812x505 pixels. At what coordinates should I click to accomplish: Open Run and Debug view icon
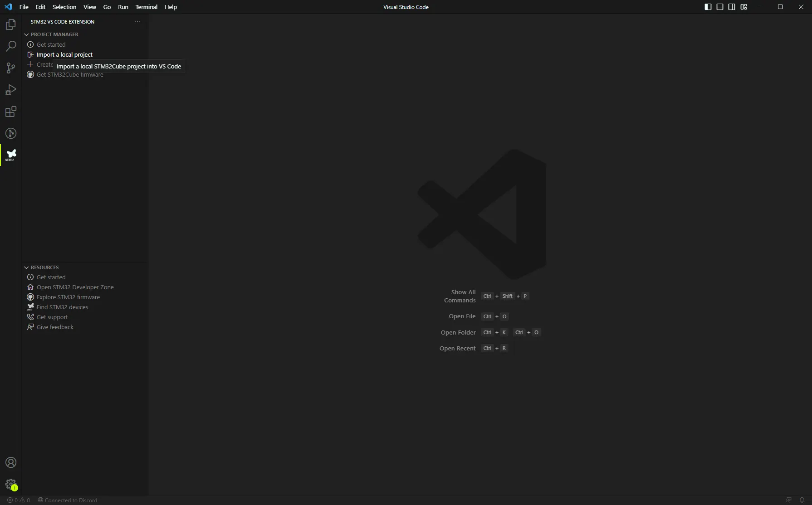(11, 90)
